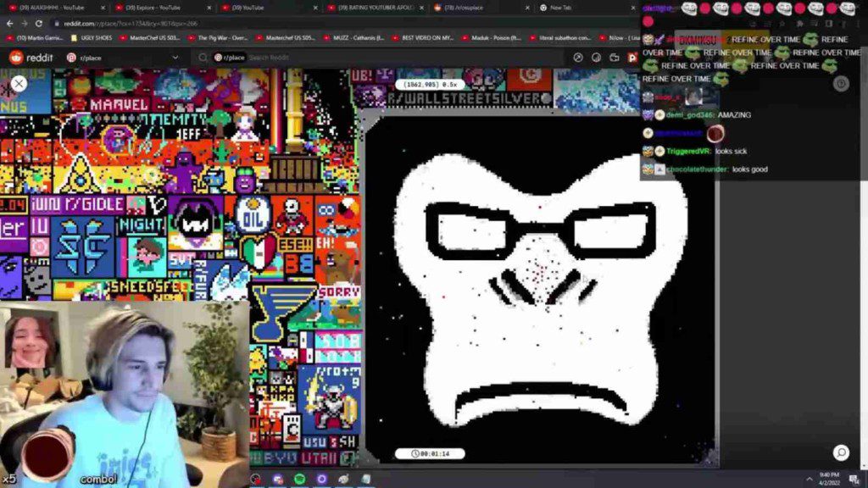Open the MUZZ - Catharsis bookmark
This screenshot has width=868, height=488.
(x=353, y=37)
